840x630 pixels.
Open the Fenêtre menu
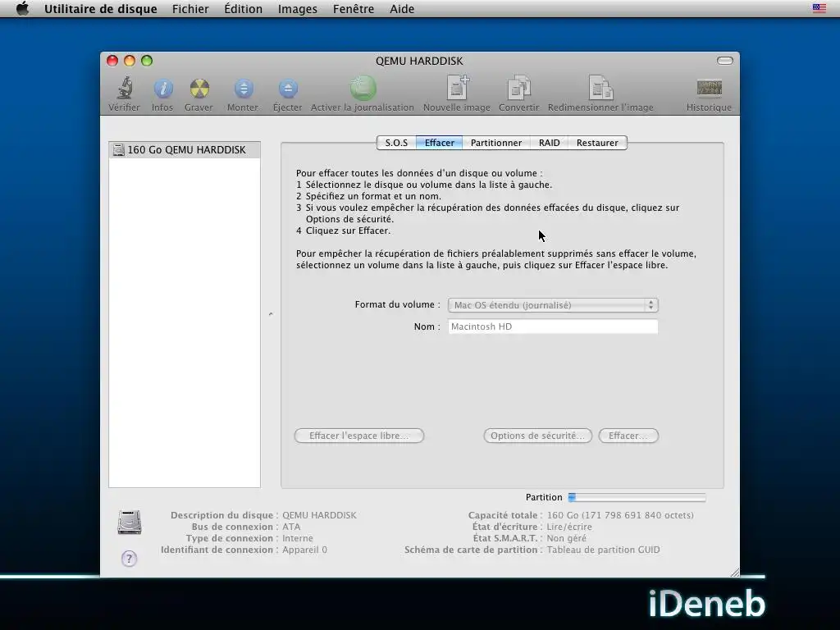pos(354,9)
